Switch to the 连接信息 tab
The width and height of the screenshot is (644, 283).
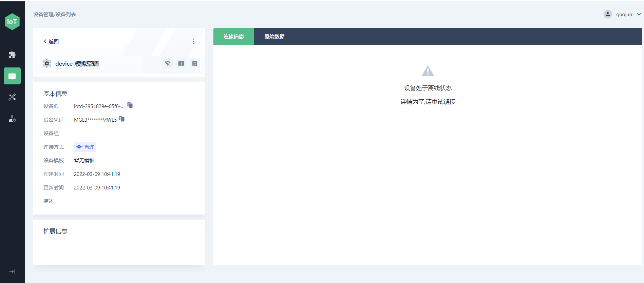click(233, 37)
